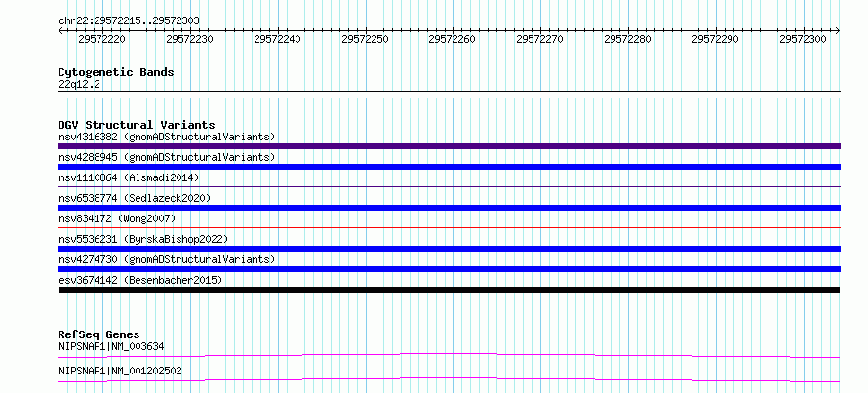Click ruler position 29572260

[x=452, y=39]
